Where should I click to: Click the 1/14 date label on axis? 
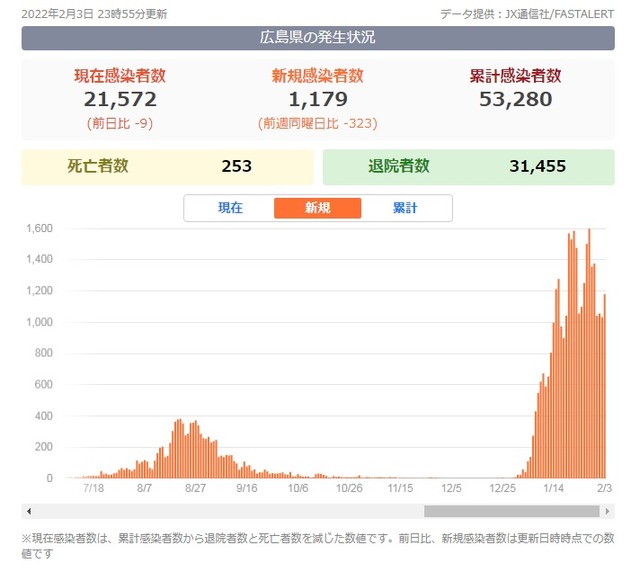tap(553, 488)
